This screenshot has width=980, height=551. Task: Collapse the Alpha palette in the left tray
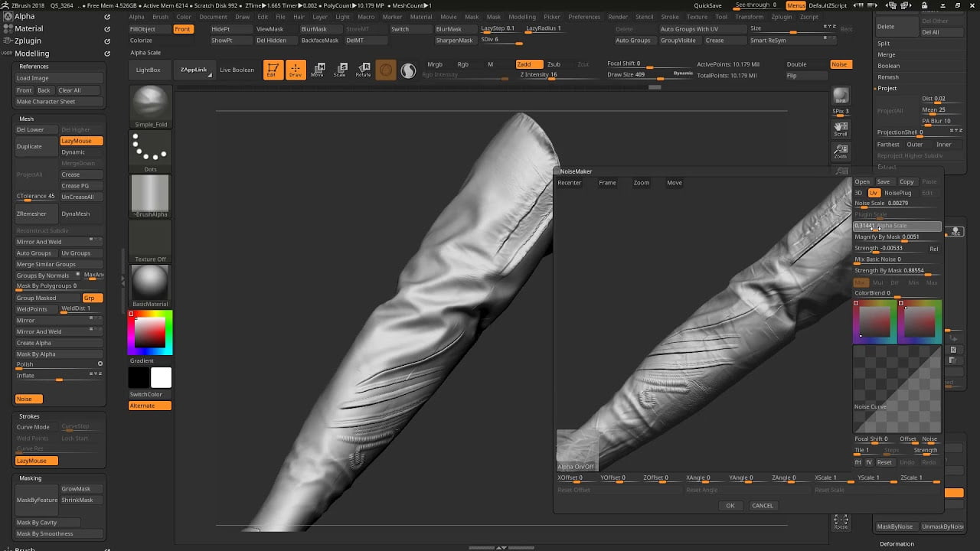24,16
